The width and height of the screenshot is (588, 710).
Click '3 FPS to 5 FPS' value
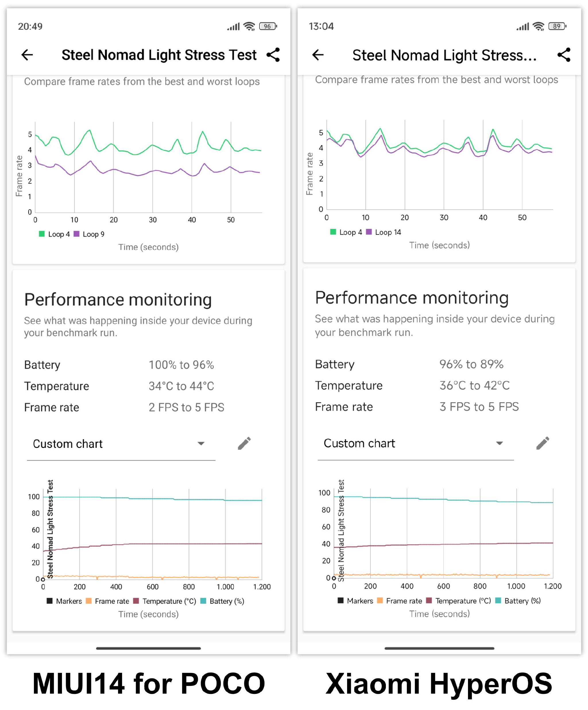click(x=479, y=407)
